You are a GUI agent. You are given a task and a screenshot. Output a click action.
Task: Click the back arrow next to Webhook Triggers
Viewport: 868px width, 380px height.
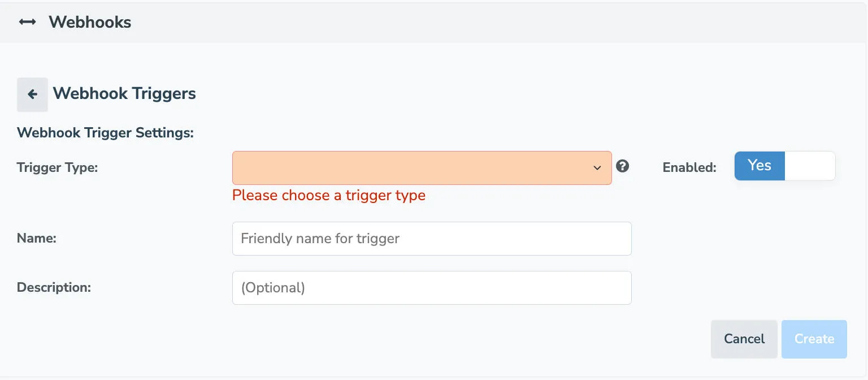32,94
